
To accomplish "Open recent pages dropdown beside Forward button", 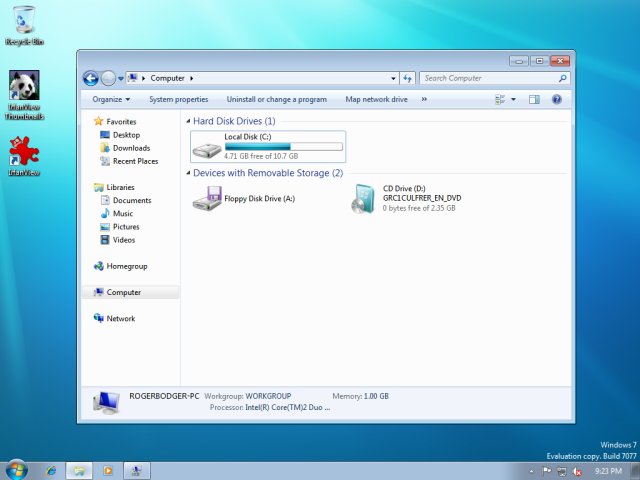I will (121, 78).
